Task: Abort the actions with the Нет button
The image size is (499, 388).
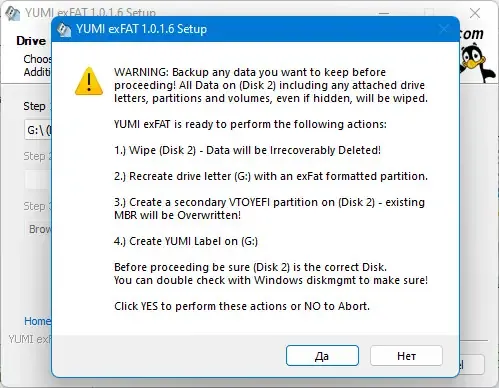Action: pos(406,356)
